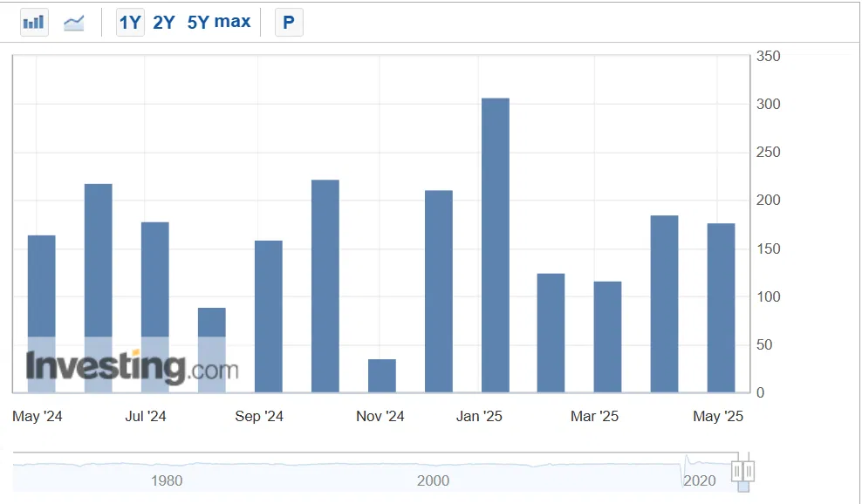Viewport: 862px width, 504px height.
Task: Click the 300 y-axis value
Action: (768, 104)
